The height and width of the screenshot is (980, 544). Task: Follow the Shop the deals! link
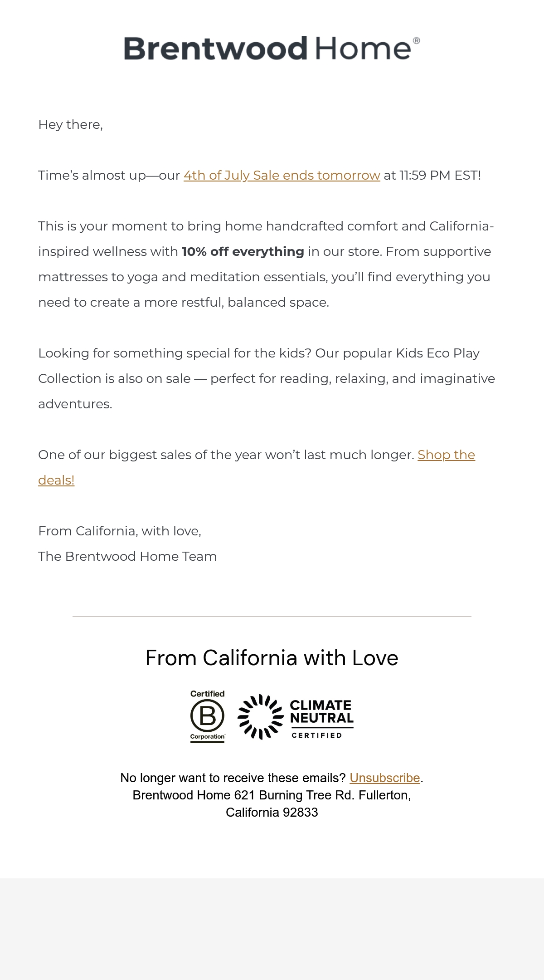click(x=257, y=467)
